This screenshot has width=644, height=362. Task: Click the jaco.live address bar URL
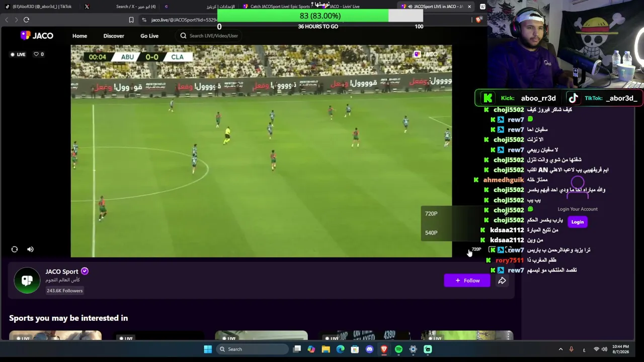184,20
